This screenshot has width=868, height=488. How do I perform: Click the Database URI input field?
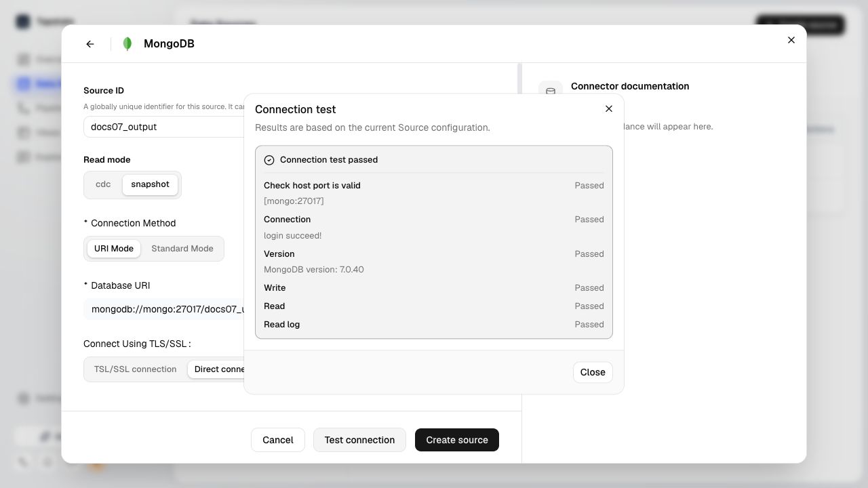[x=164, y=309]
